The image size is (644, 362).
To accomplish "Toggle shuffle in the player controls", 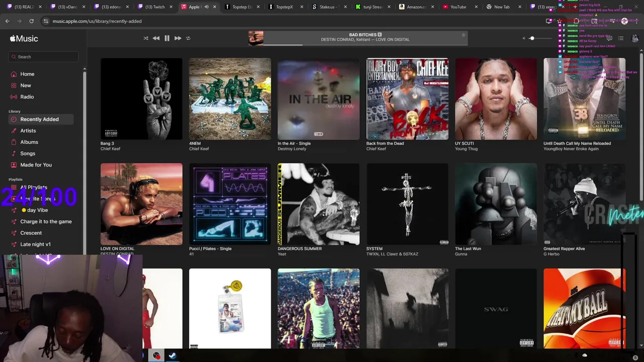I will pos(146,38).
